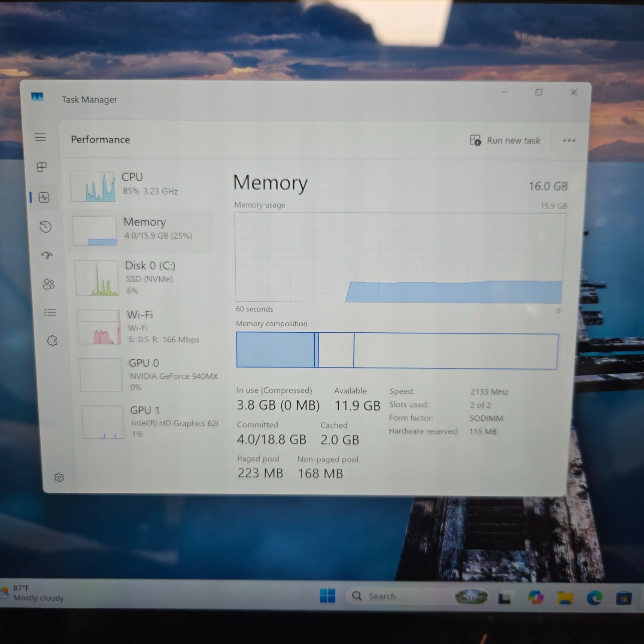The width and height of the screenshot is (644, 644).
Task: Click the Disk 0 activity mini graph
Action: [x=97, y=278]
